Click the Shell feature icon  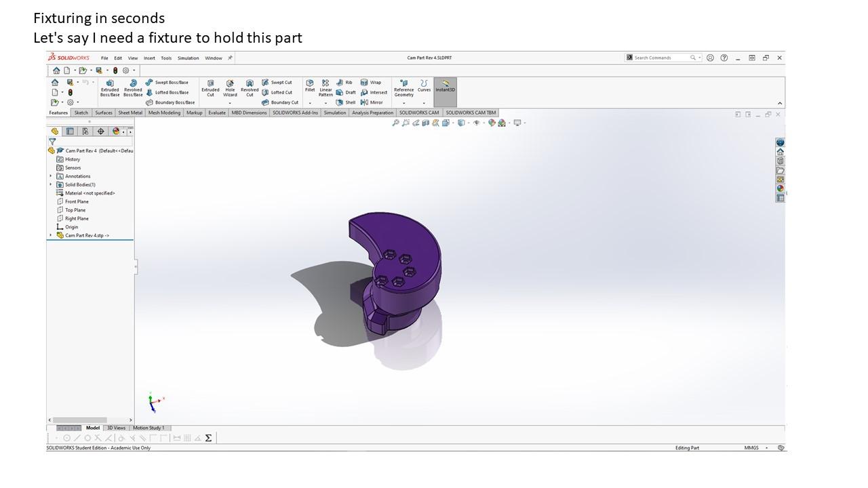tap(345, 102)
